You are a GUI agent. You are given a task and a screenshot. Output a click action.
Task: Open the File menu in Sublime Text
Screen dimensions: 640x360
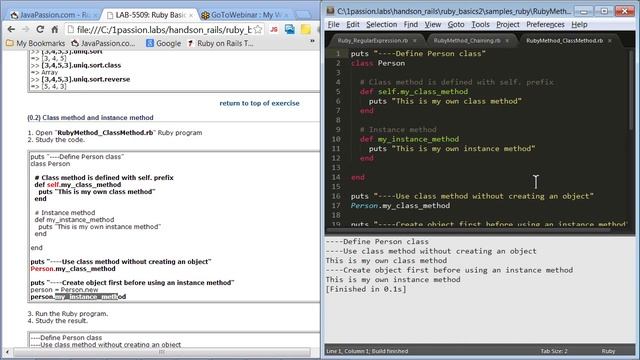pos(333,24)
